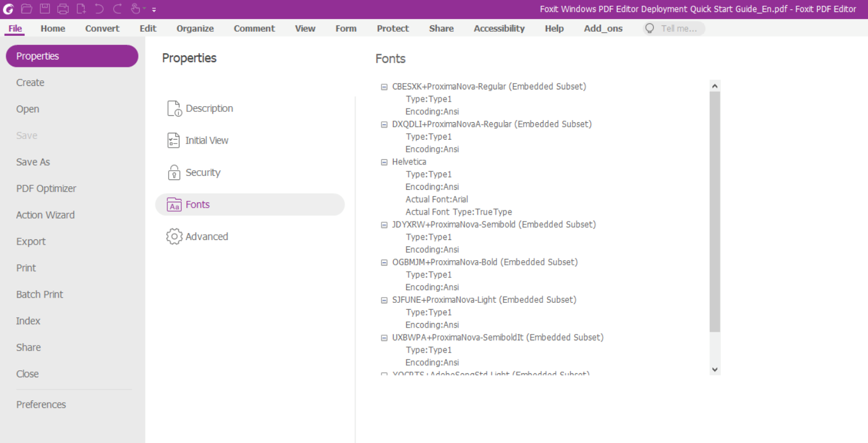Open Preferences from the sidebar
Viewport: 868px width, 443px height.
pyautogui.click(x=41, y=405)
